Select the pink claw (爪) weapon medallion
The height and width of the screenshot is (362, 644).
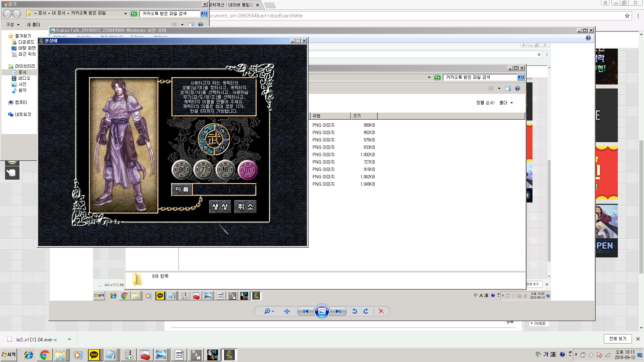point(248,170)
